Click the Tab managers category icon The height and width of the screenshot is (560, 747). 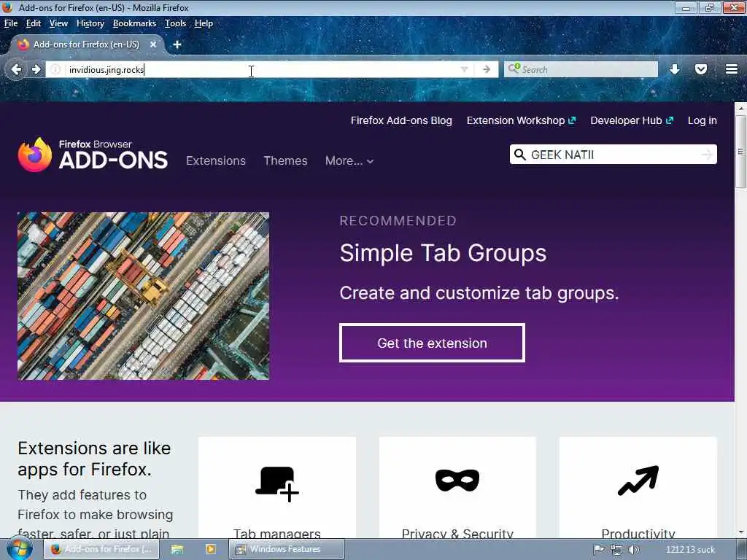[x=277, y=483]
